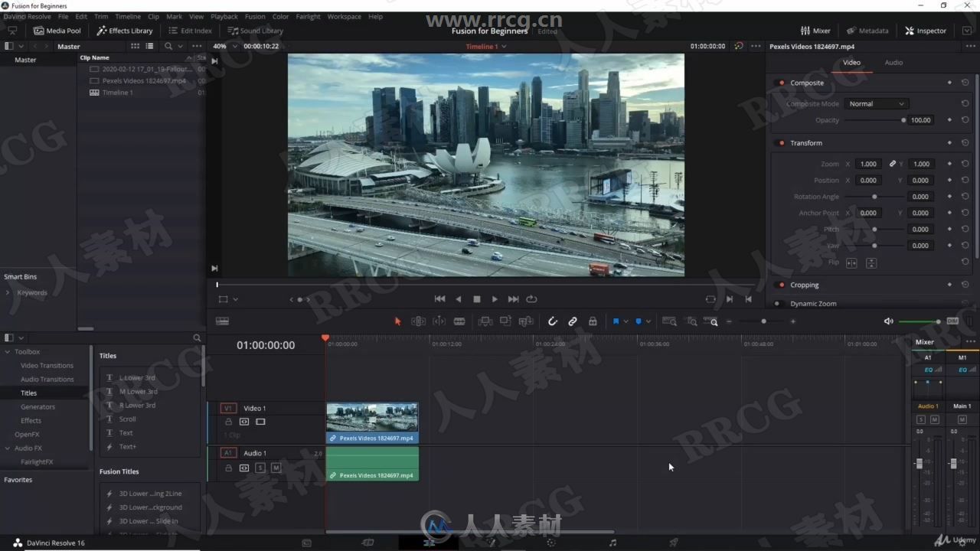Screen dimensions: 980x551
Task: Toggle Linked Selection chain icon
Action: 573,321
